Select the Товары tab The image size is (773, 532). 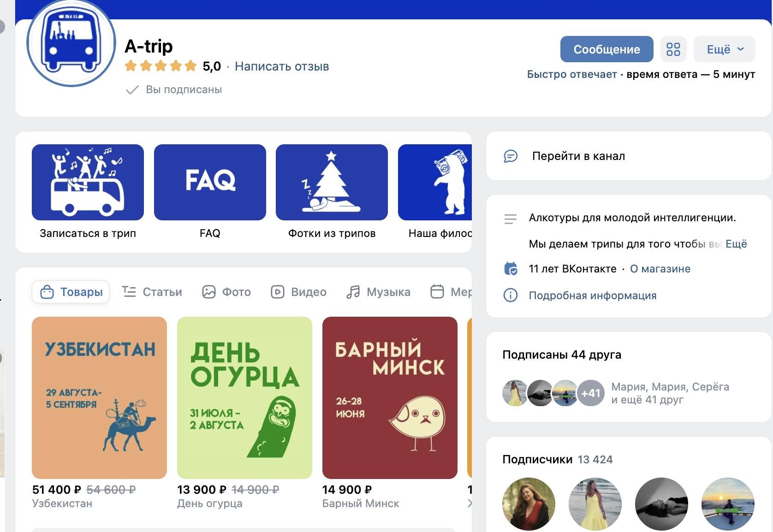[x=71, y=292]
